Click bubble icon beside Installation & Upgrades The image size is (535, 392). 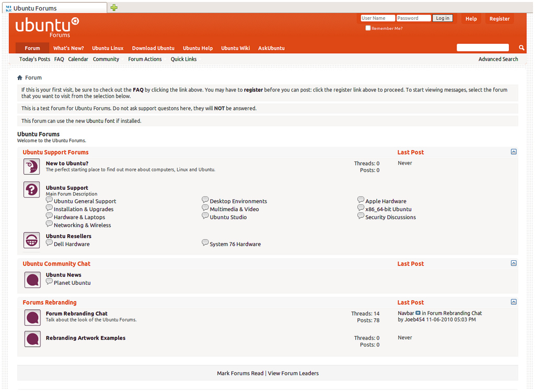click(49, 208)
